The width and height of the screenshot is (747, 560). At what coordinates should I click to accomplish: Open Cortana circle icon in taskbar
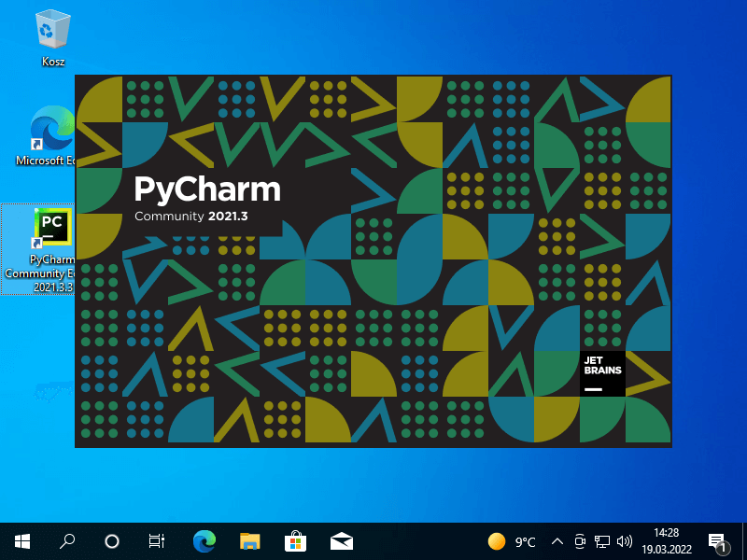[112, 541]
